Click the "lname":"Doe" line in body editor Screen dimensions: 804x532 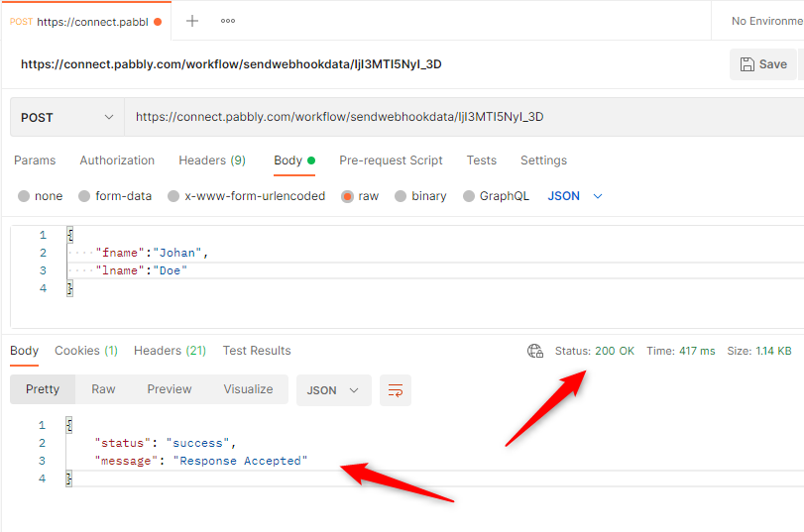pos(142,270)
